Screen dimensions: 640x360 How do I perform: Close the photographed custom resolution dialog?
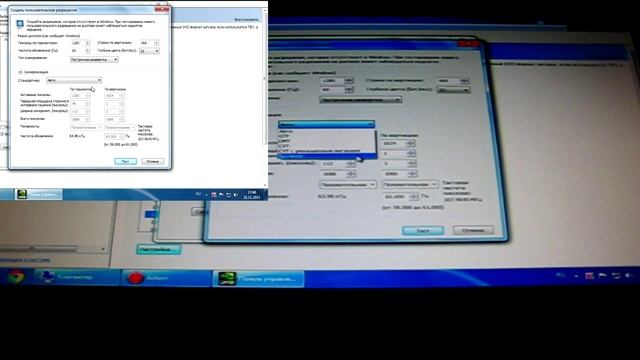(468, 43)
